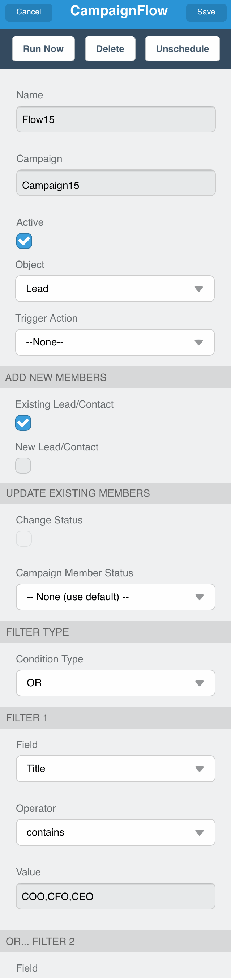The width and height of the screenshot is (231, 980).
Task: Open the Campaign Member Status dropdown
Action: click(x=116, y=597)
